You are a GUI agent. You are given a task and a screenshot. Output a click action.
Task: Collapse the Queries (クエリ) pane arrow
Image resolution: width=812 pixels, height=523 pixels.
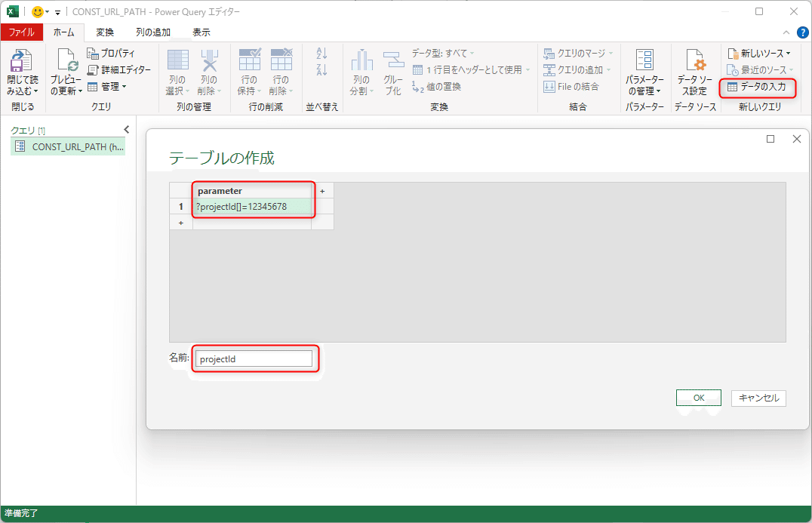126,130
